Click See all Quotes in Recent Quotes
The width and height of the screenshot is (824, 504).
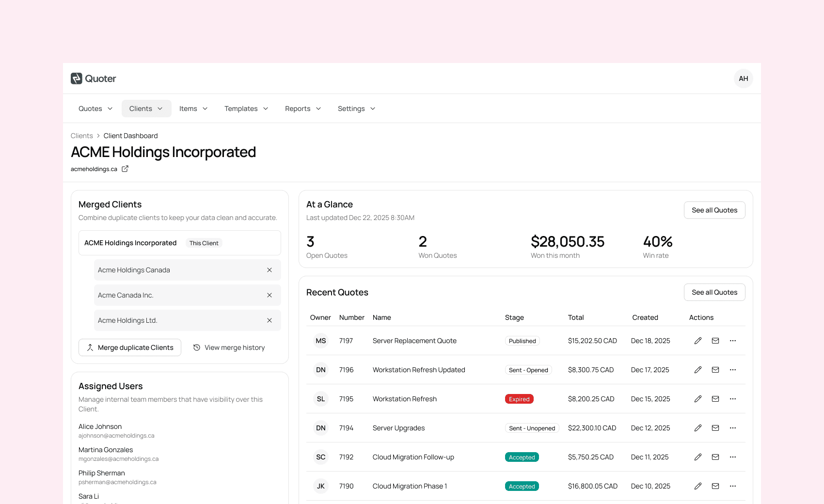point(714,292)
